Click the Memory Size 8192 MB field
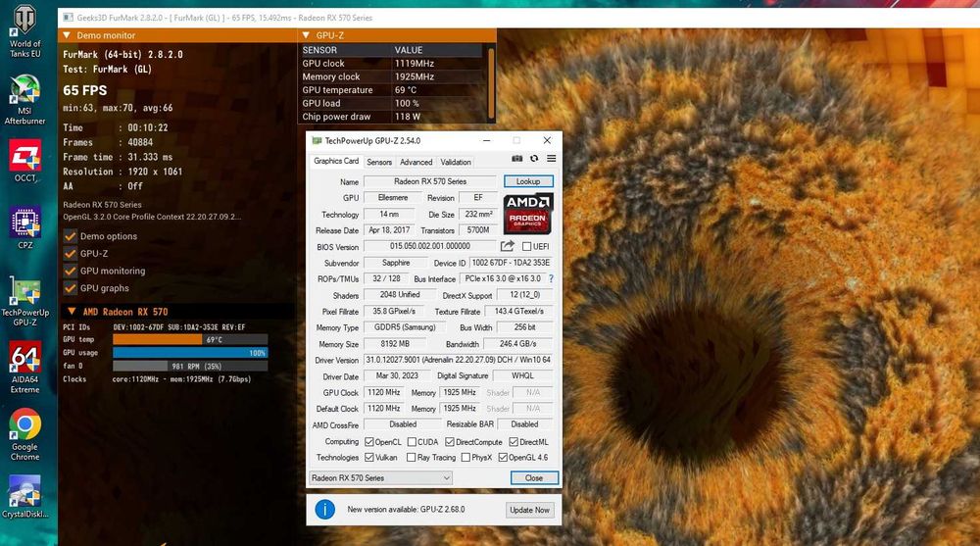Viewport: 980px width, 546px height. [395, 344]
